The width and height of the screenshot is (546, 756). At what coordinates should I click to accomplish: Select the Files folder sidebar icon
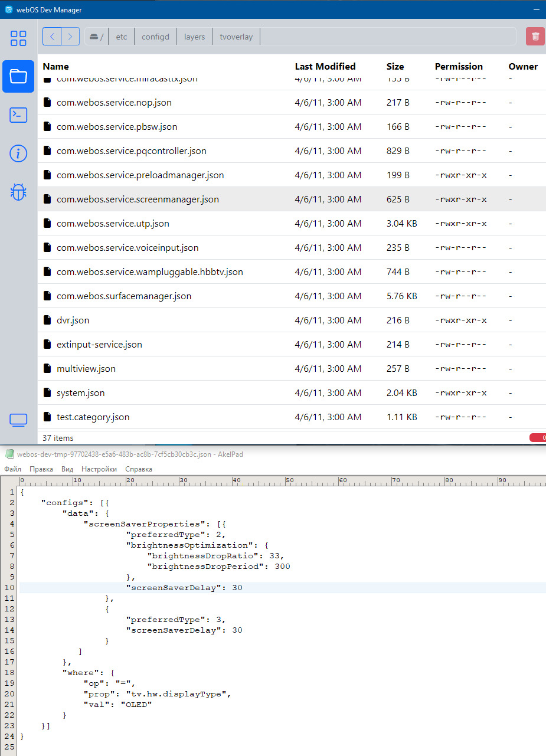pos(18,76)
